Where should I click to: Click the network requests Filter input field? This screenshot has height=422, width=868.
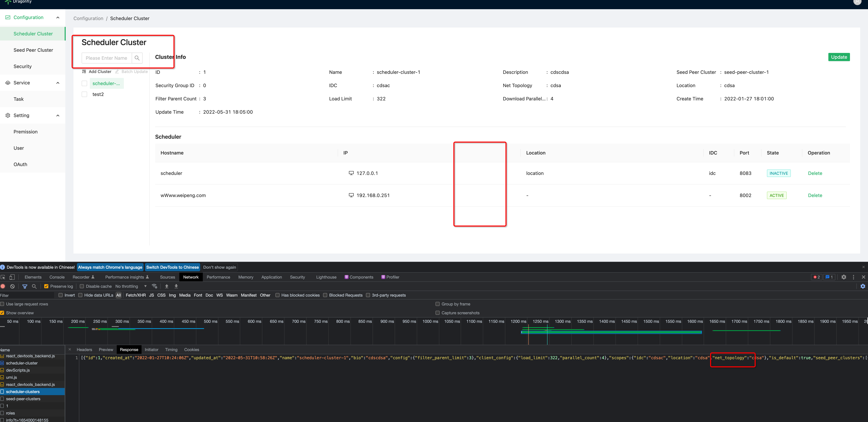(27, 295)
